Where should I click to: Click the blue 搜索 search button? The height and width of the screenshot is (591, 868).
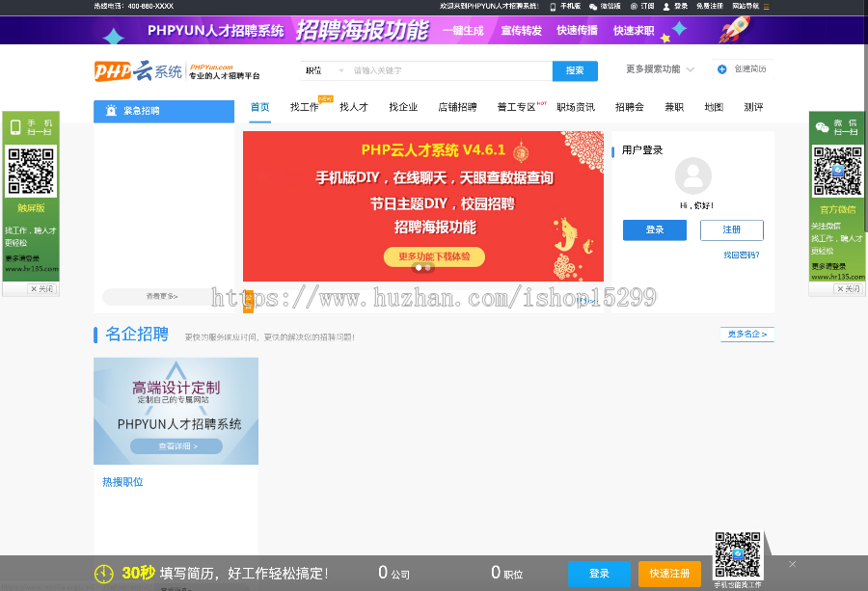[x=575, y=70]
